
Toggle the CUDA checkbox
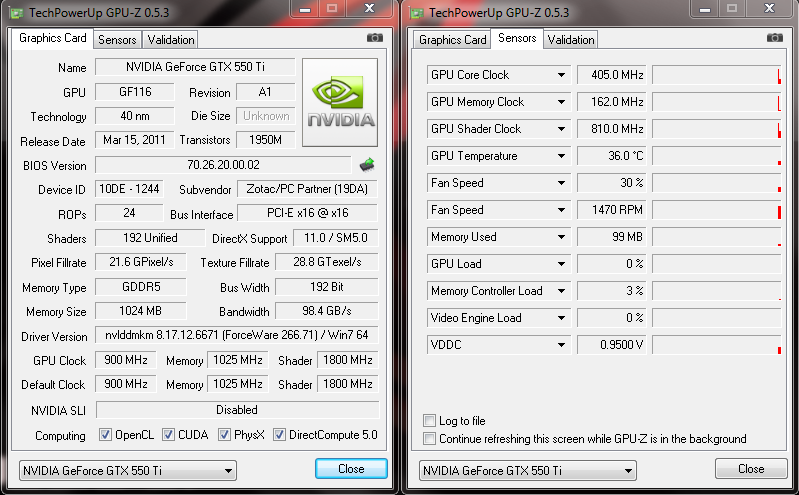(168, 435)
